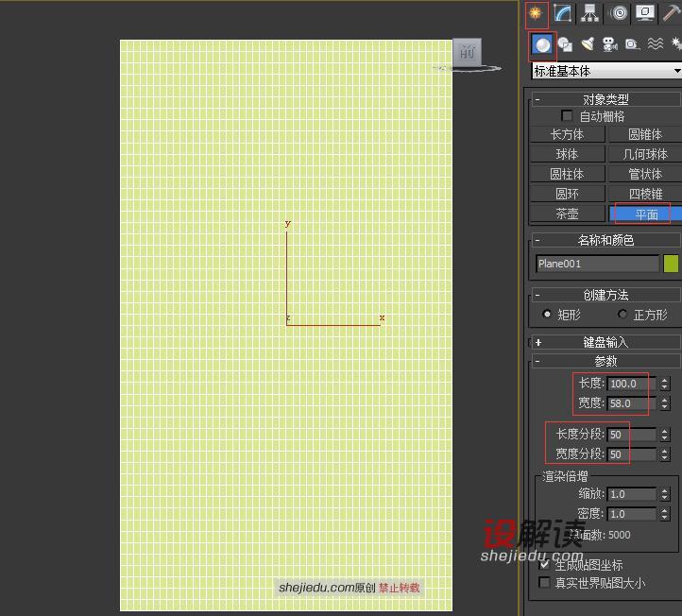This screenshot has height=616, width=682.
Task: Select the 正方形 creation method radio
Action: (x=622, y=314)
